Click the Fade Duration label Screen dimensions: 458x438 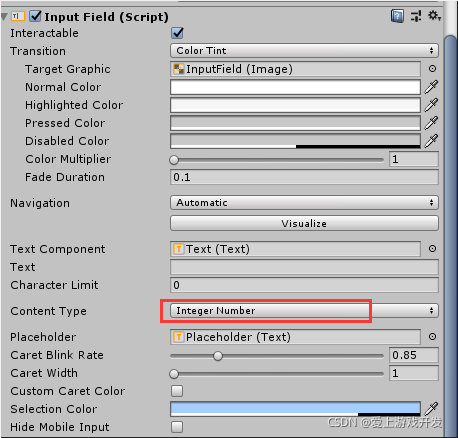tap(65, 177)
